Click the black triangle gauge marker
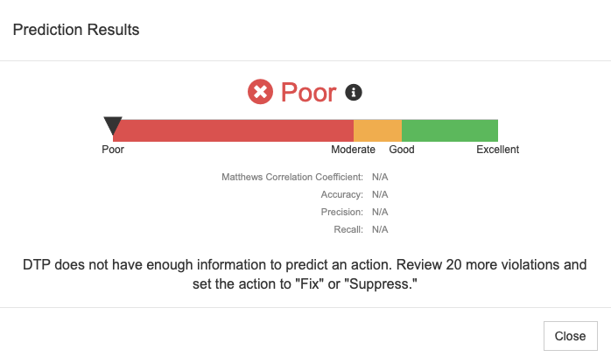The image size is (611, 364). tap(113, 126)
